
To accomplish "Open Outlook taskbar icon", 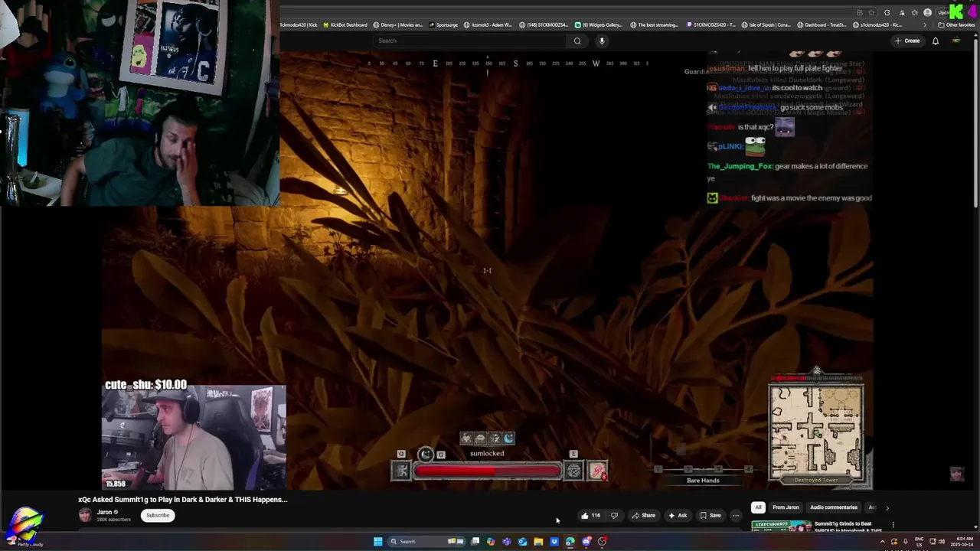I will pos(523,542).
